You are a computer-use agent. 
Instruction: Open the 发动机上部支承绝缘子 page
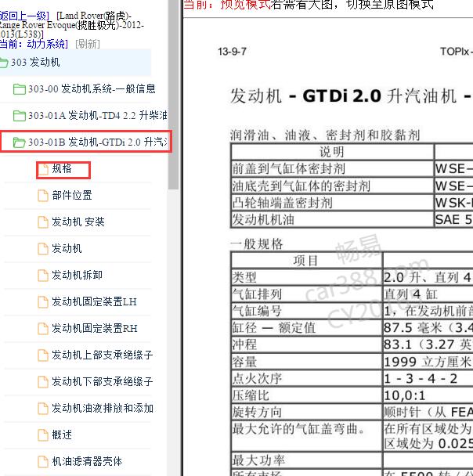click(103, 355)
